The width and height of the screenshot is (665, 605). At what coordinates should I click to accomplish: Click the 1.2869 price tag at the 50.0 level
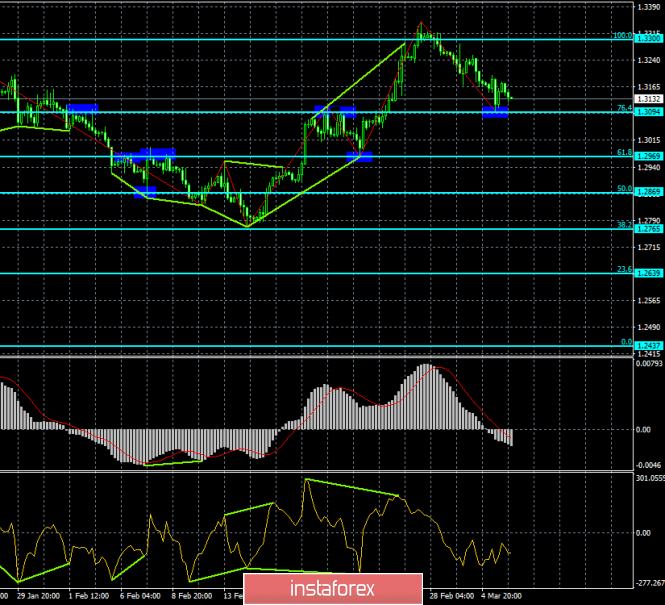pos(649,192)
